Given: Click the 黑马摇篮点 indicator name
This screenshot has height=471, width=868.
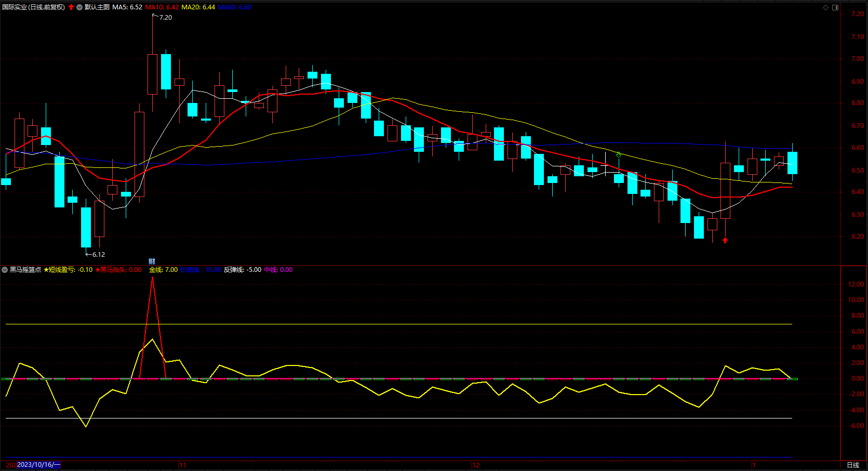Looking at the screenshot, I should click(x=25, y=270).
